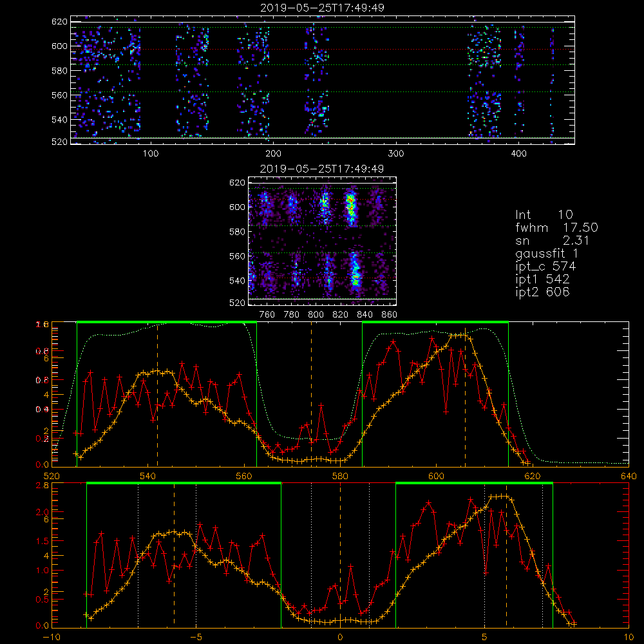Click x-axis tick label '300' on top panel
Viewport: 644px width, 644px height.
(396, 154)
